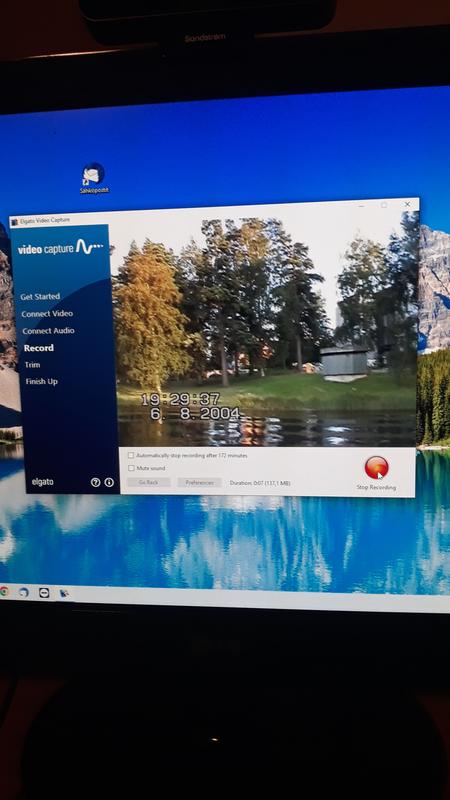
Task: Enable automatically stop recording after 172 minutes
Action: pos(131,455)
